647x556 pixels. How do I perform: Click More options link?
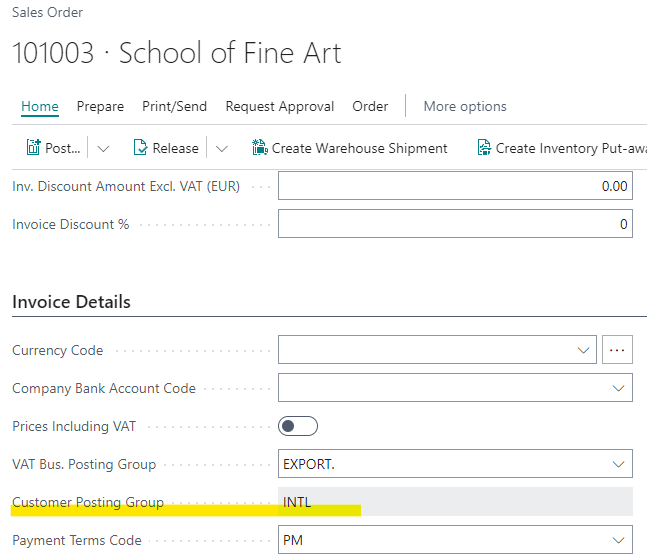tap(465, 106)
